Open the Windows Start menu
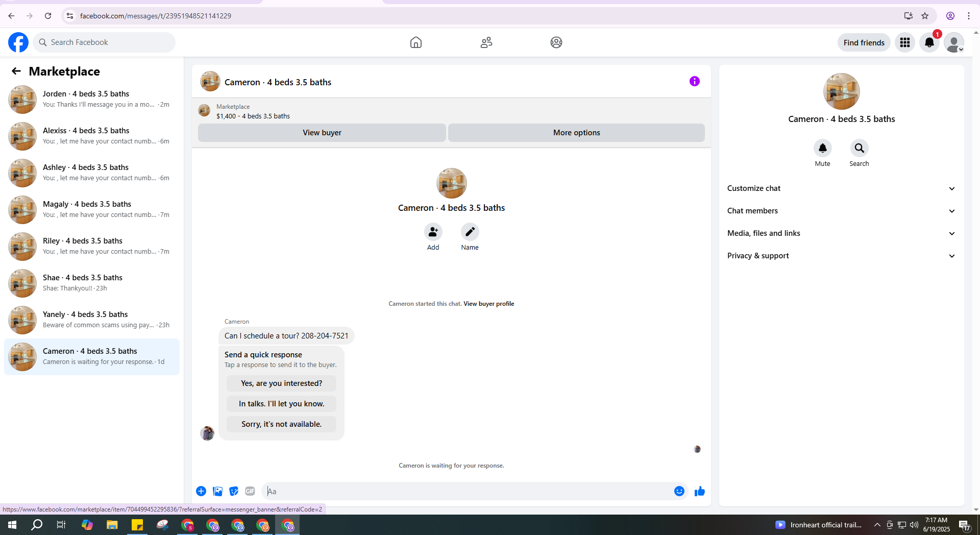This screenshot has height=535, width=980. [12, 525]
